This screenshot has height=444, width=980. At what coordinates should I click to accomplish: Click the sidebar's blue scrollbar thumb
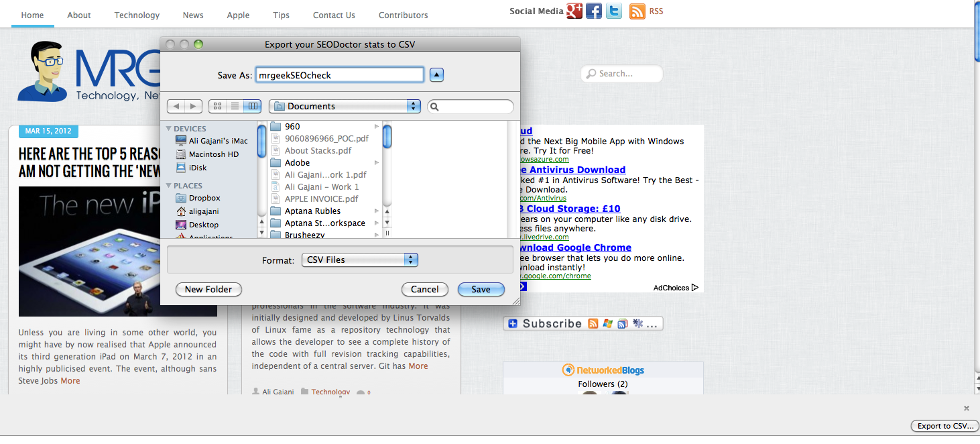[261, 141]
